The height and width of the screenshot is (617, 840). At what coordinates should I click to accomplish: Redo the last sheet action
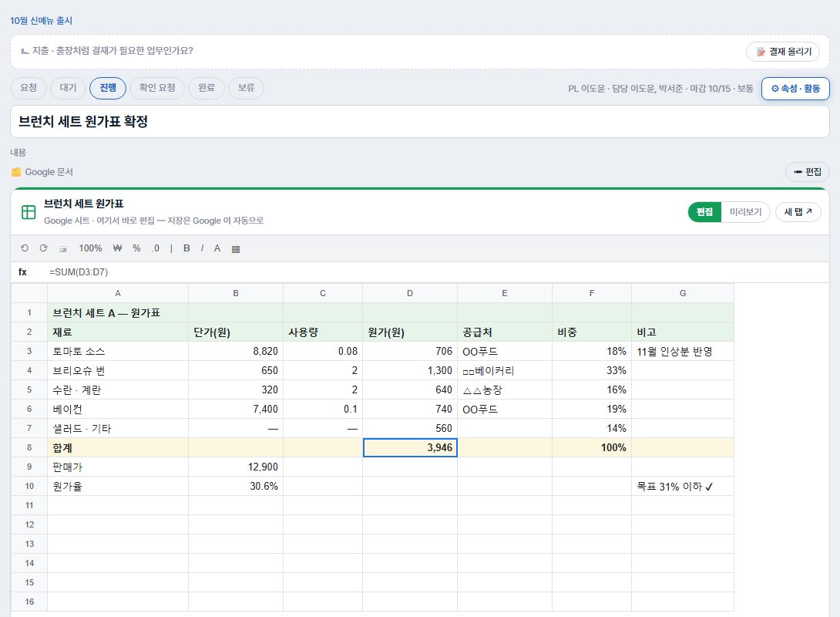(x=43, y=248)
